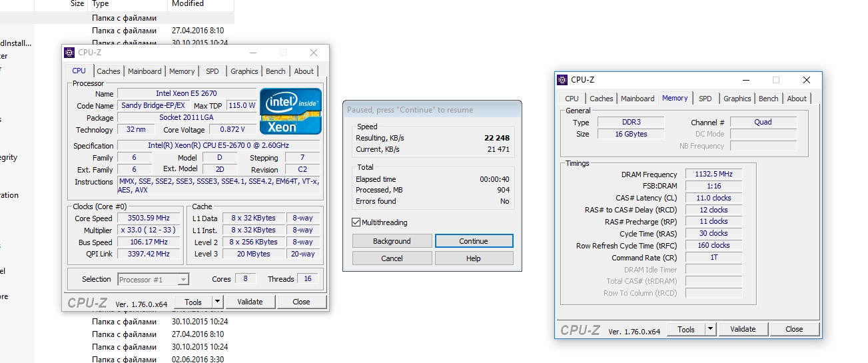
Task: Click Continue to resume the benchmark
Action: pyautogui.click(x=474, y=241)
